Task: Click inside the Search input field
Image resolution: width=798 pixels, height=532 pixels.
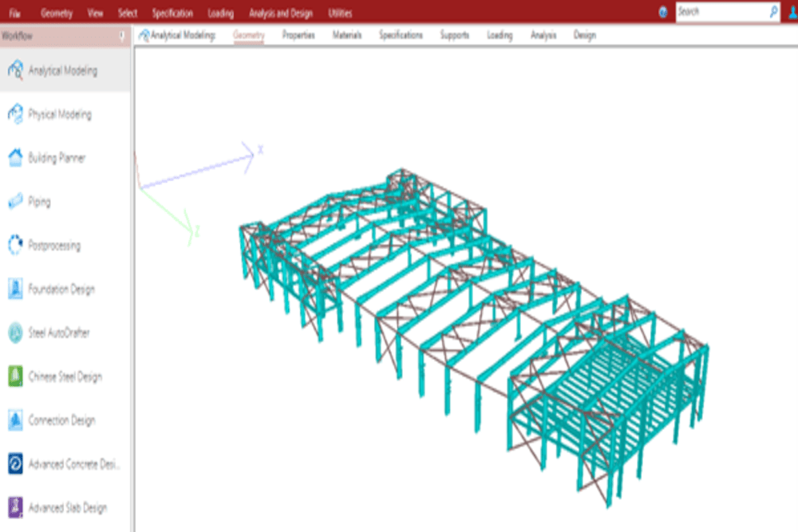Action: click(x=721, y=13)
